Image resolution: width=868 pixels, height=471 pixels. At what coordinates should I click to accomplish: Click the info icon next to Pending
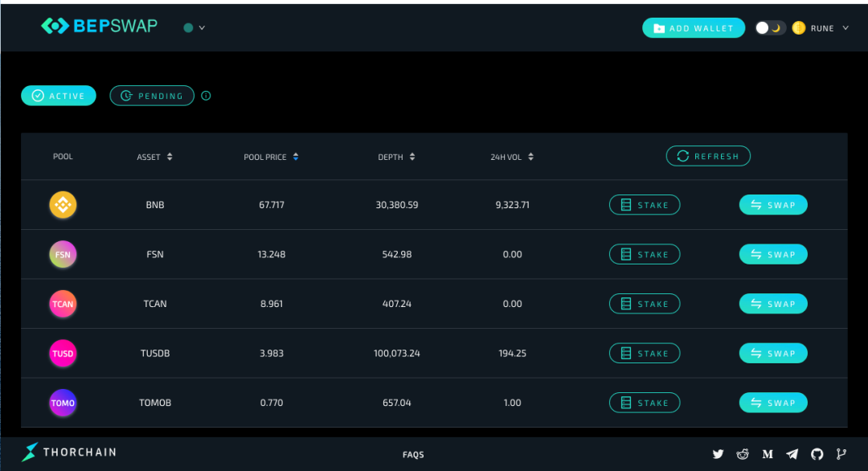click(x=206, y=96)
